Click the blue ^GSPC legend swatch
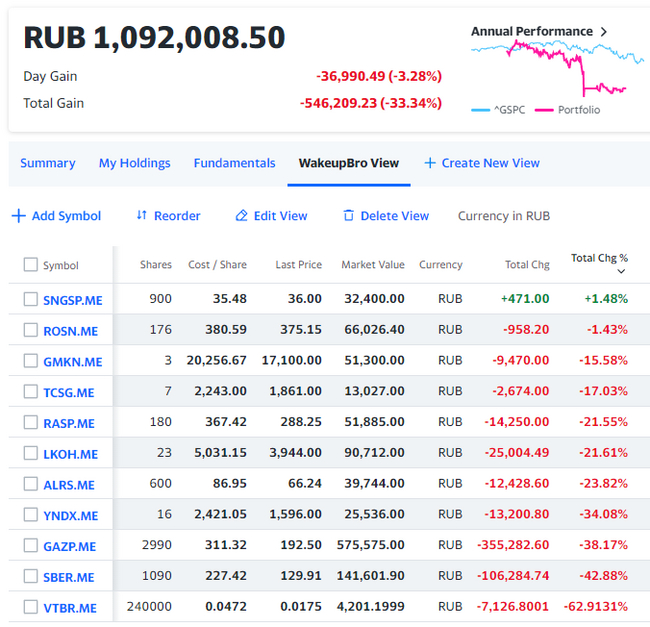This screenshot has width=650, height=627. [x=480, y=110]
